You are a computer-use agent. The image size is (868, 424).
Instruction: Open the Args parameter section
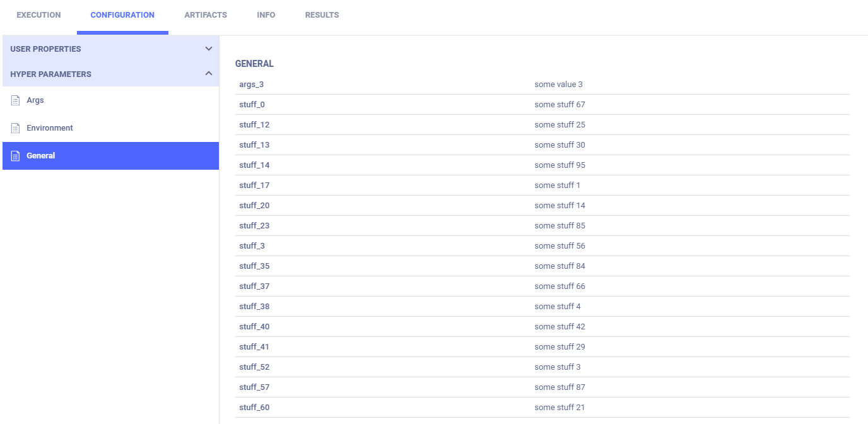35,100
